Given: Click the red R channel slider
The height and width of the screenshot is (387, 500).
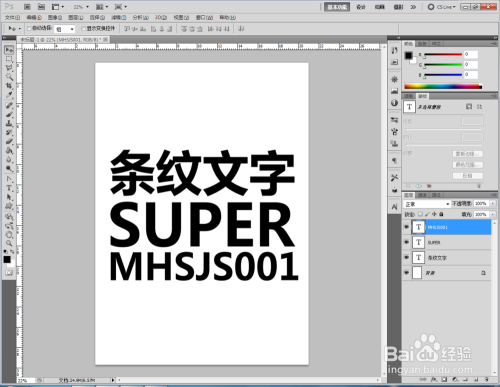Looking at the screenshot, I should point(443,54).
